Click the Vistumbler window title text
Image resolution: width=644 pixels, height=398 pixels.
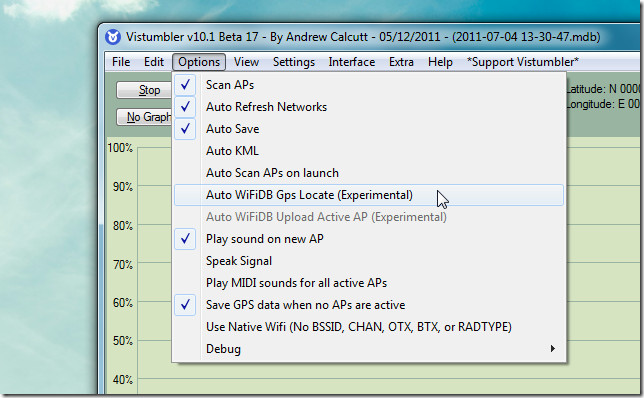pyautogui.click(x=363, y=37)
